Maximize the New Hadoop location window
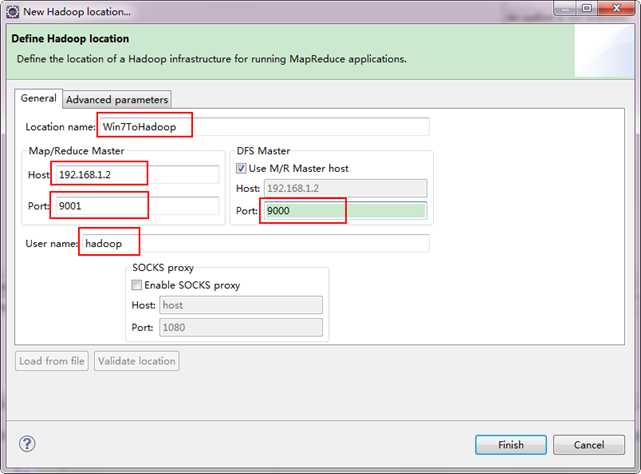The image size is (641, 474). pyautogui.click(x=587, y=8)
